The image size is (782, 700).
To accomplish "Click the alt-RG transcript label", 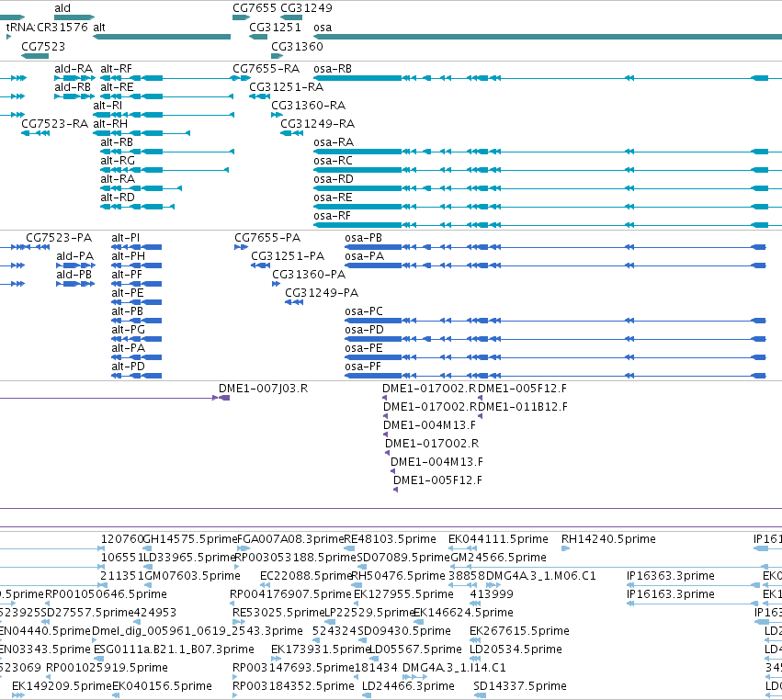I will [x=118, y=161].
